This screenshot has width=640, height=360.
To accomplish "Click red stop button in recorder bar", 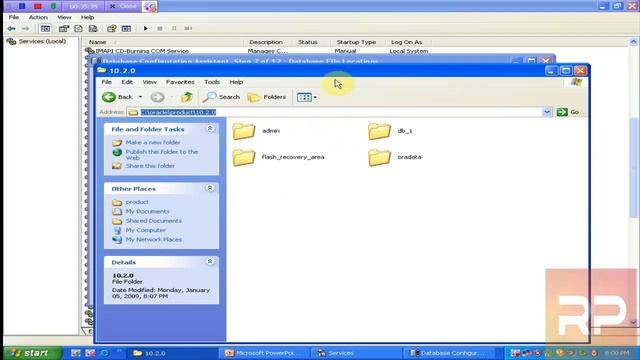I will pyautogui.click(x=38, y=6).
